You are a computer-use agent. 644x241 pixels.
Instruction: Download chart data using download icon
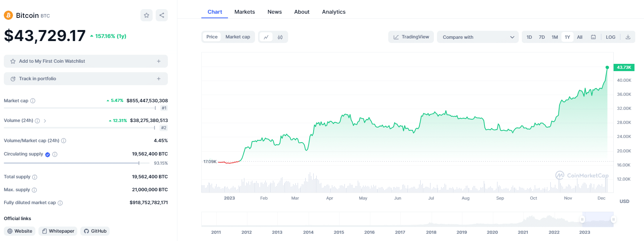point(628,37)
